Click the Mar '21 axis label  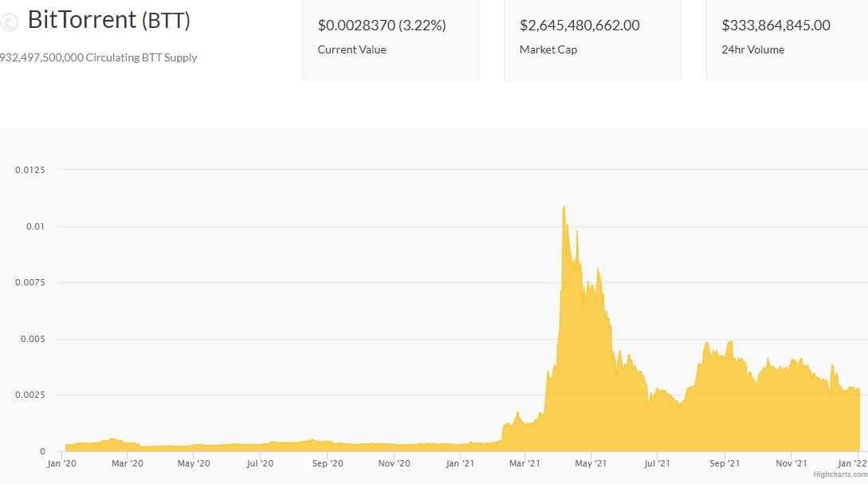pos(524,463)
